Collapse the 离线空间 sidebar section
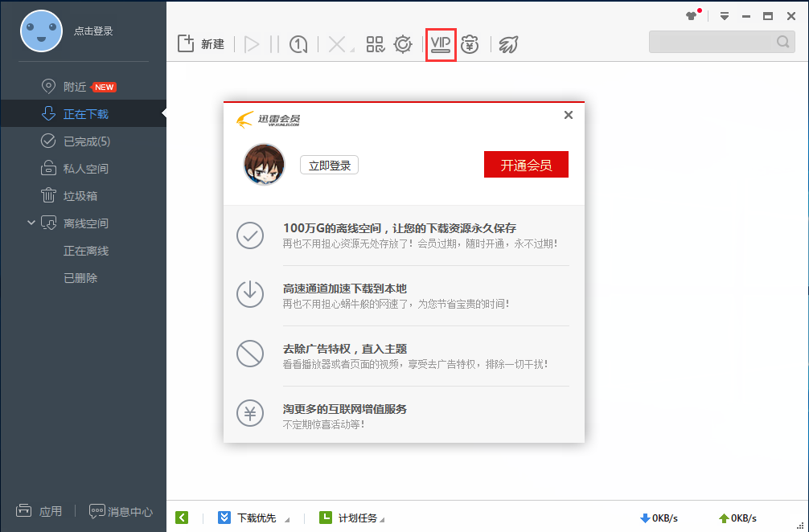Screen dimensions: 809x532 pyautogui.click(x=31, y=223)
